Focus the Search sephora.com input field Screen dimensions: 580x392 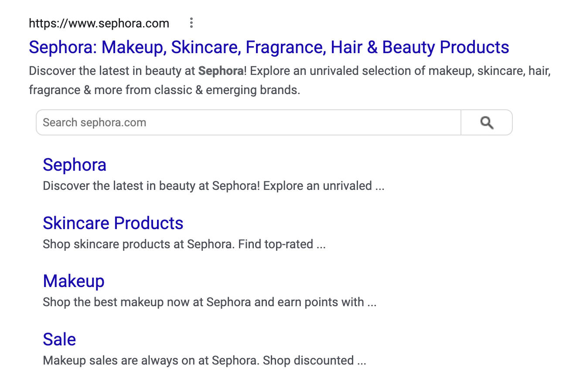point(248,123)
